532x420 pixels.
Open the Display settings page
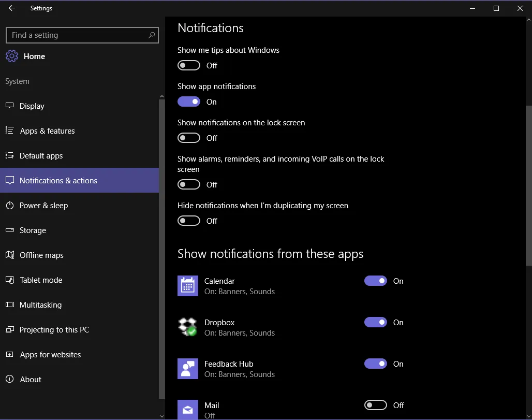[32, 106]
